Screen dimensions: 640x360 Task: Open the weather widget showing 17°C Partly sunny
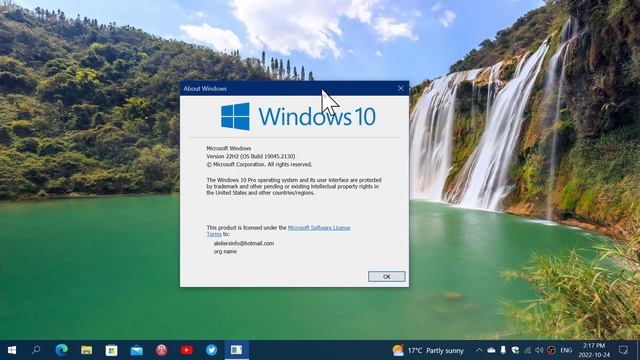(428, 350)
